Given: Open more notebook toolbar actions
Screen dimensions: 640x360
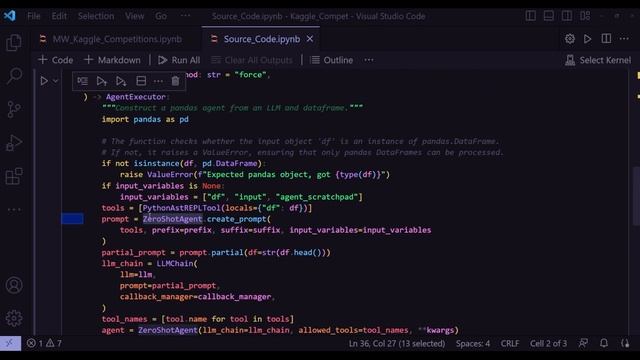Looking at the screenshot, I should (x=369, y=60).
